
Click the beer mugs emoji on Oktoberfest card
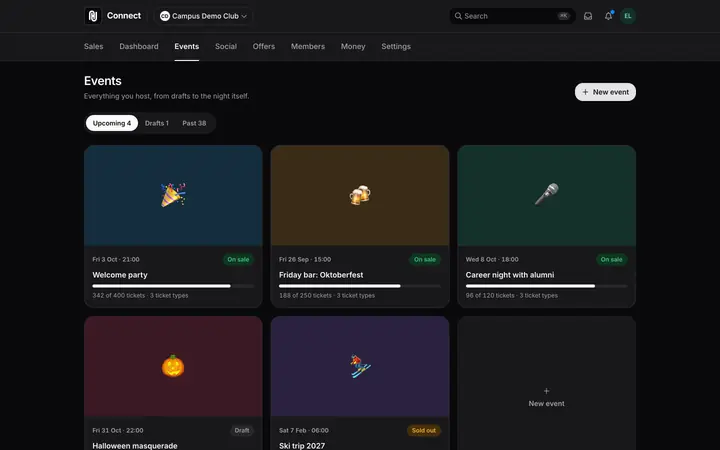(360, 195)
